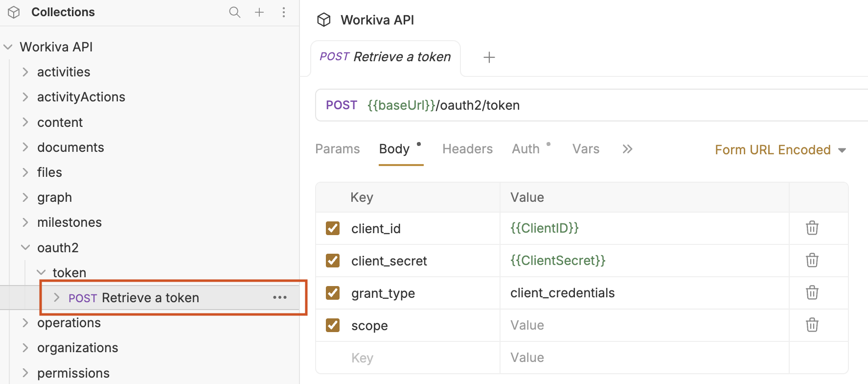This screenshot has height=384, width=868.
Task: Edit the client_secret value {{ClientSecret}}
Action: click(558, 260)
